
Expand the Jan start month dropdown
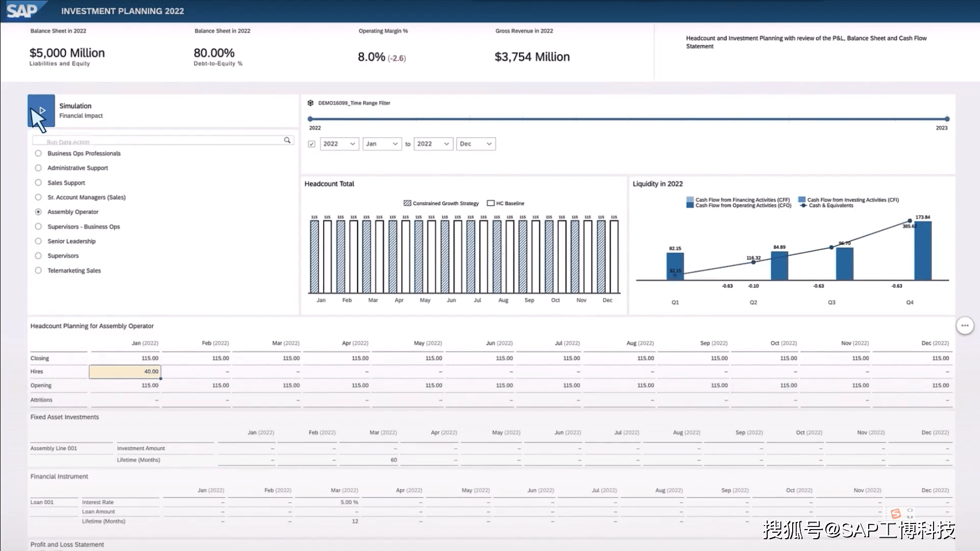click(x=382, y=144)
